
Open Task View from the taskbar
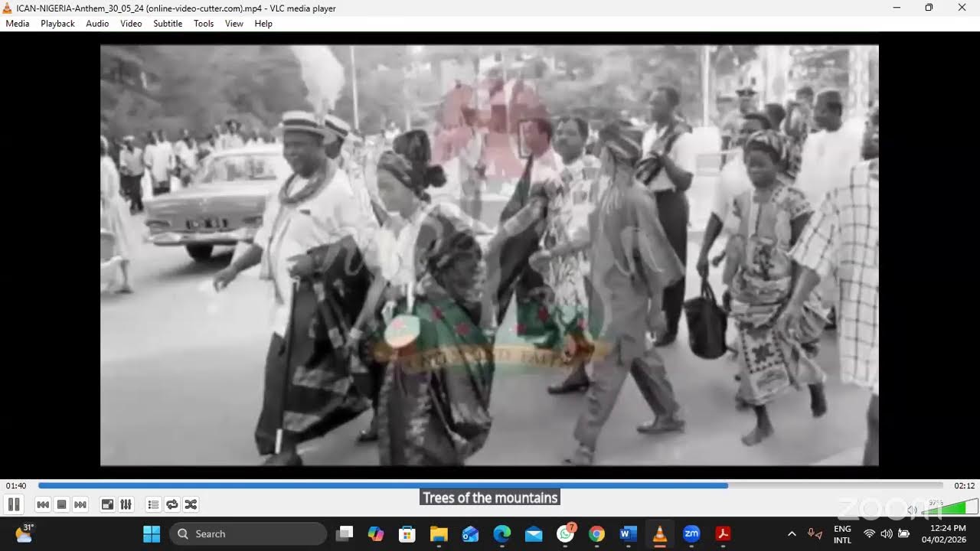pos(345,534)
